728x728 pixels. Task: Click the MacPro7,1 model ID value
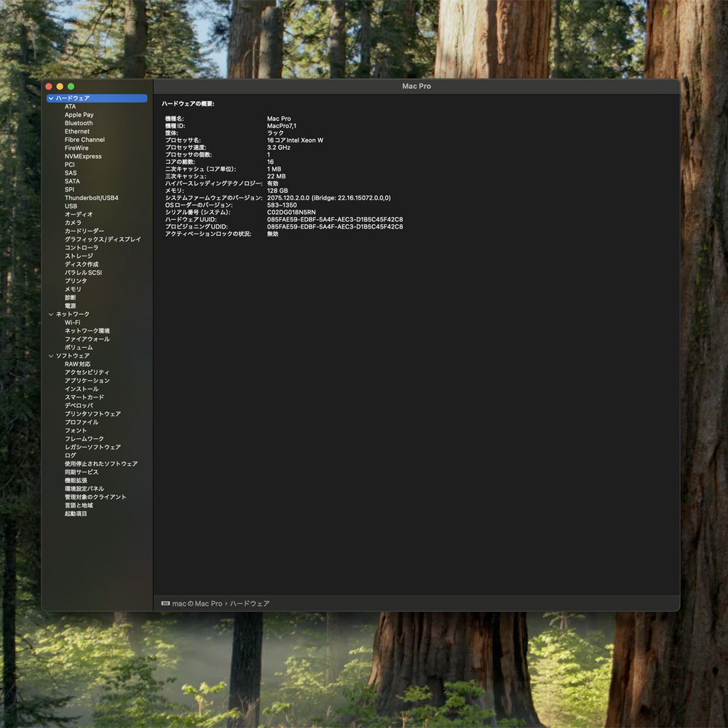(281, 126)
